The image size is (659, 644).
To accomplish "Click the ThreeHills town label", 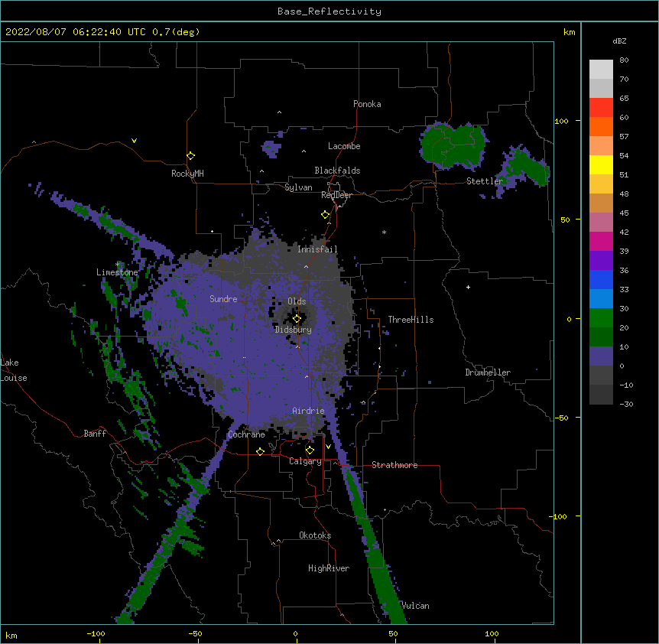I will pos(411,320).
